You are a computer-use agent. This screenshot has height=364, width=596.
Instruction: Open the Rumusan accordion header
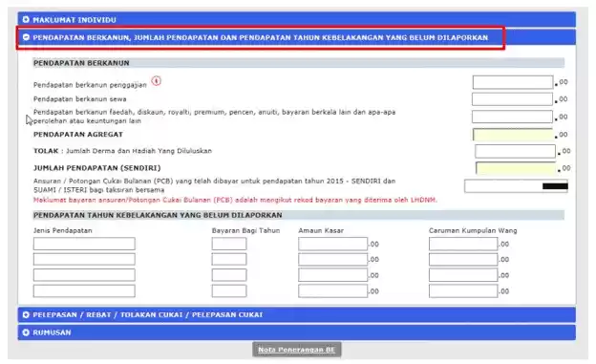tap(296, 332)
